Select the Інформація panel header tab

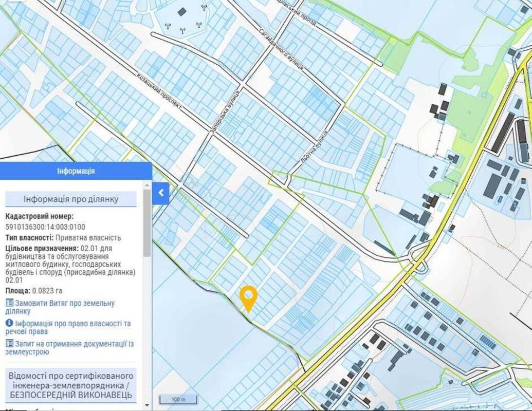point(76,171)
